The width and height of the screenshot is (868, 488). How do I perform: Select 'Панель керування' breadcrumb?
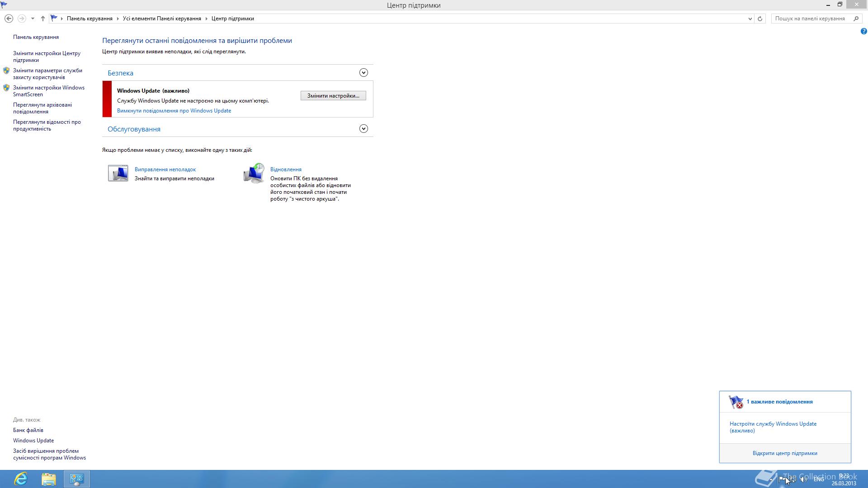(x=90, y=19)
